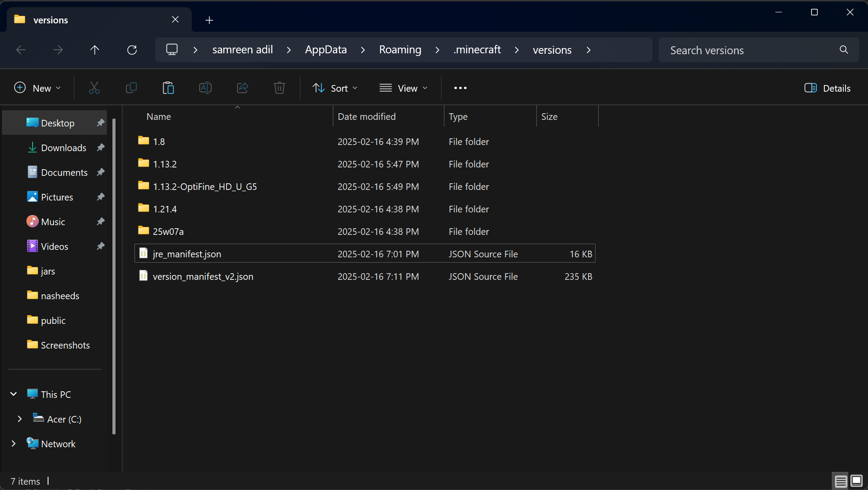Viewport: 868px width, 490px height.
Task: Open Music in the sidebar
Action: [x=55, y=222]
